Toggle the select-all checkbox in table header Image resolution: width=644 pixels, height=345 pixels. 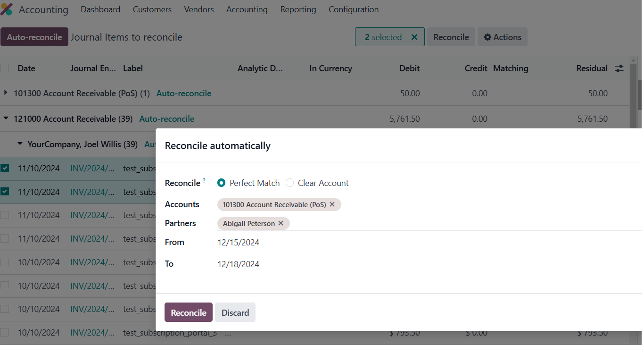pyautogui.click(x=5, y=68)
